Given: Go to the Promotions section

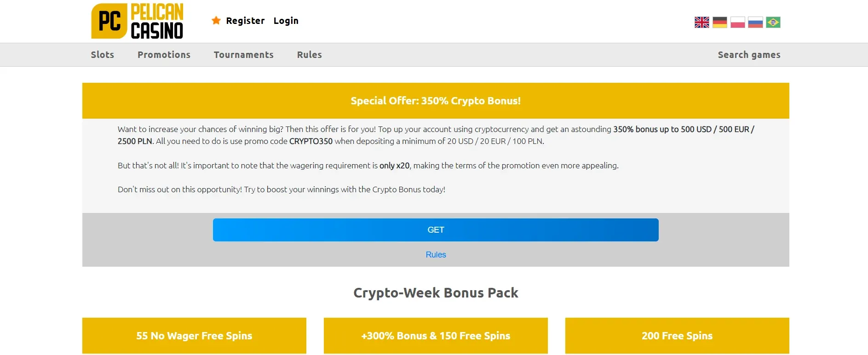Looking at the screenshot, I should [x=164, y=55].
